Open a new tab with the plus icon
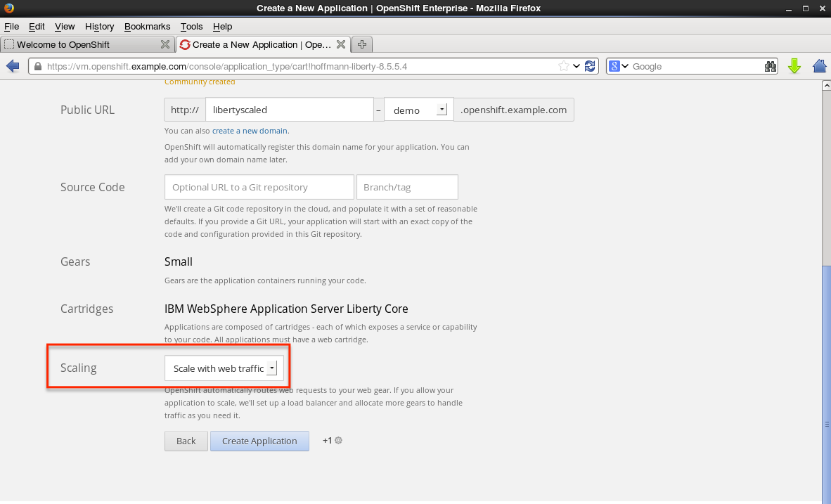Viewport: 831px width, 504px height. click(362, 44)
